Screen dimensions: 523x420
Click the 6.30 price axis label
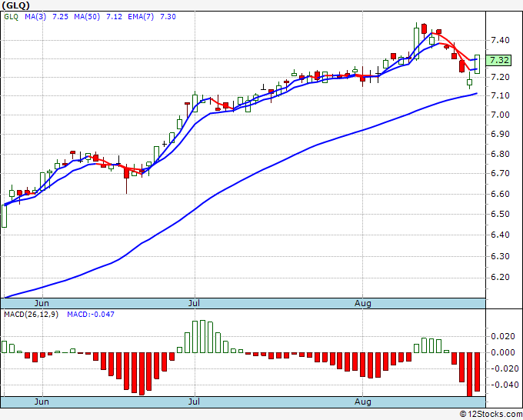pos(500,256)
